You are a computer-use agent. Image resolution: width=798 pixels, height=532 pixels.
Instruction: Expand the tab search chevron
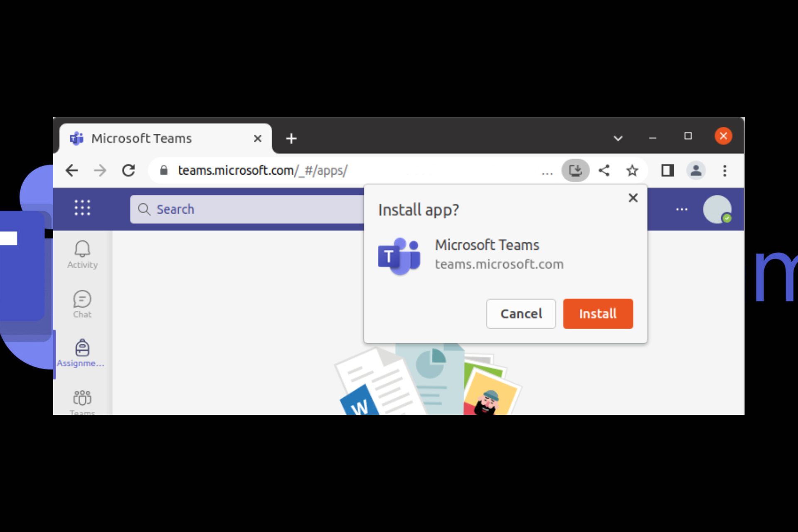coord(618,138)
